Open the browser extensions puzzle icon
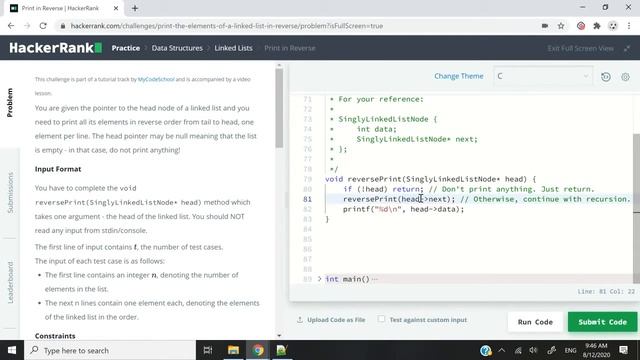The height and width of the screenshot is (360, 640). tap(597, 26)
